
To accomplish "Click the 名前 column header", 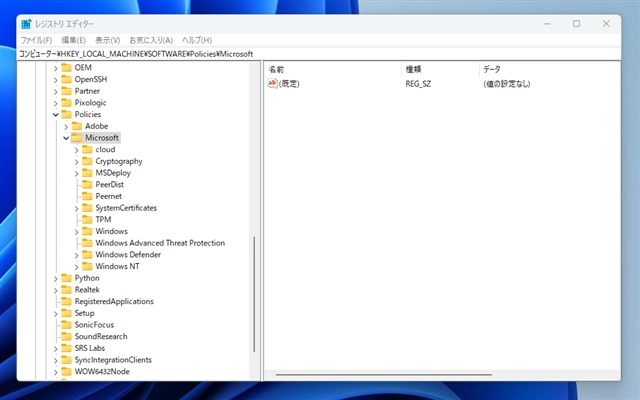I will point(333,69).
